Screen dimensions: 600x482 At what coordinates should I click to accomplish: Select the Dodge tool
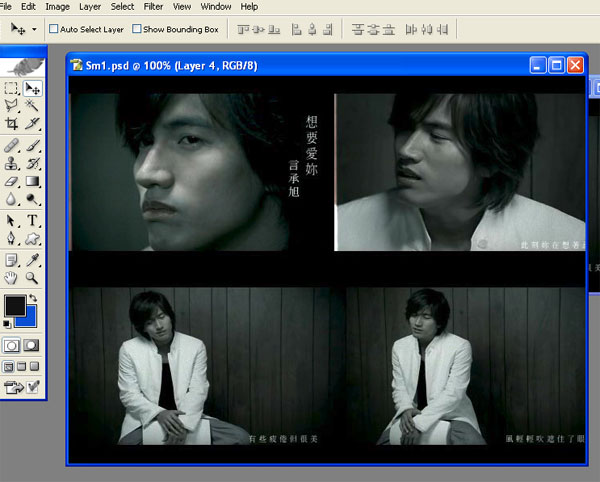point(33,199)
